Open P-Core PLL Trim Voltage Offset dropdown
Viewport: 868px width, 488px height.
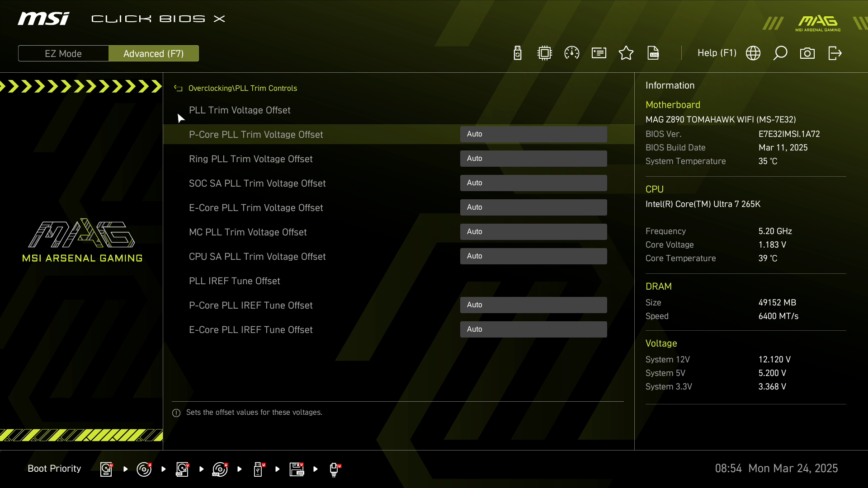pyautogui.click(x=533, y=134)
